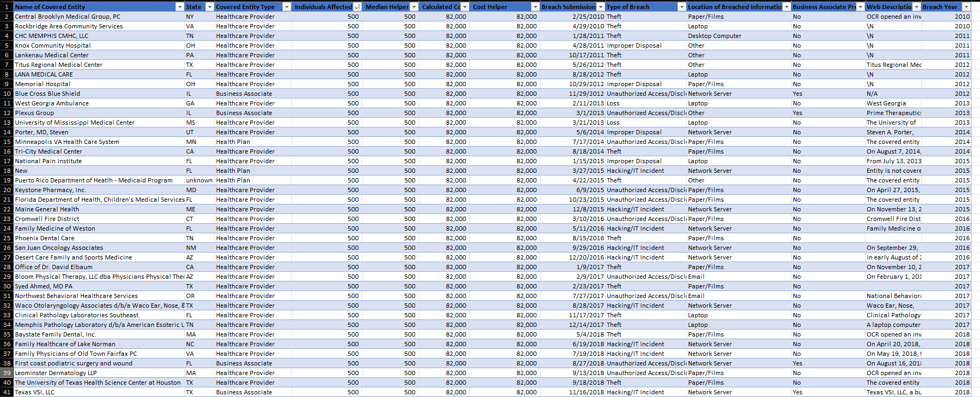Select the cell Porter, MD, Steven
The width and height of the screenshot is (980, 397).
click(x=99, y=132)
